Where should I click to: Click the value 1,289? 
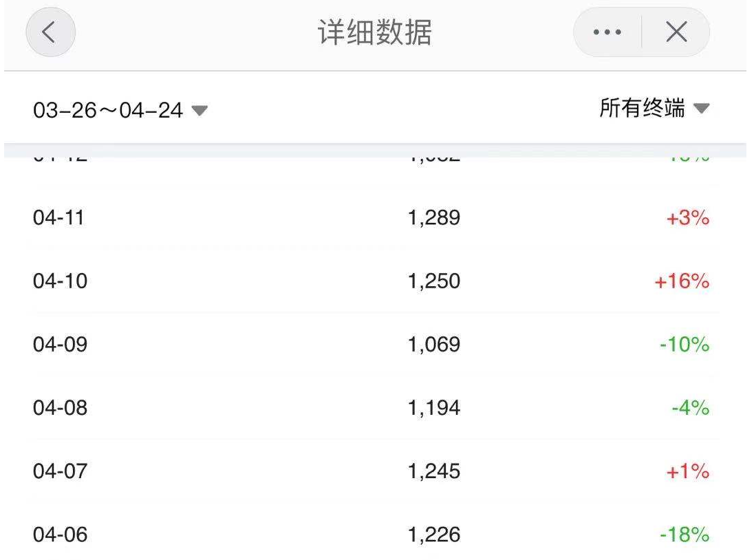click(x=433, y=218)
